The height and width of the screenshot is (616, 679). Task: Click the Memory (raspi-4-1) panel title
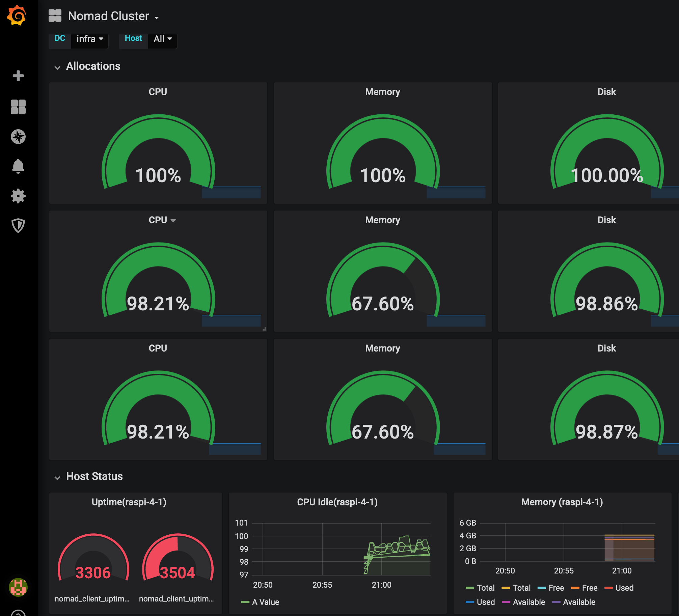pos(562,502)
